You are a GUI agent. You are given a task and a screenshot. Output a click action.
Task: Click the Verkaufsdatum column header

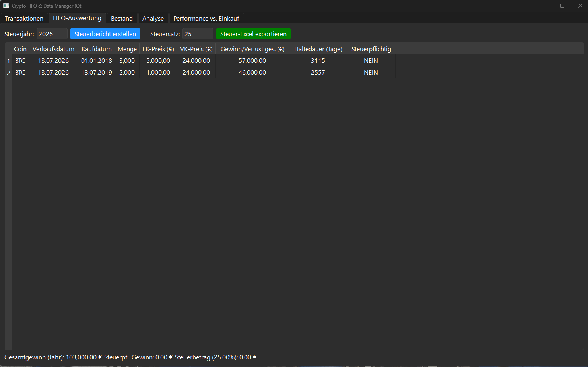(53, 49)
